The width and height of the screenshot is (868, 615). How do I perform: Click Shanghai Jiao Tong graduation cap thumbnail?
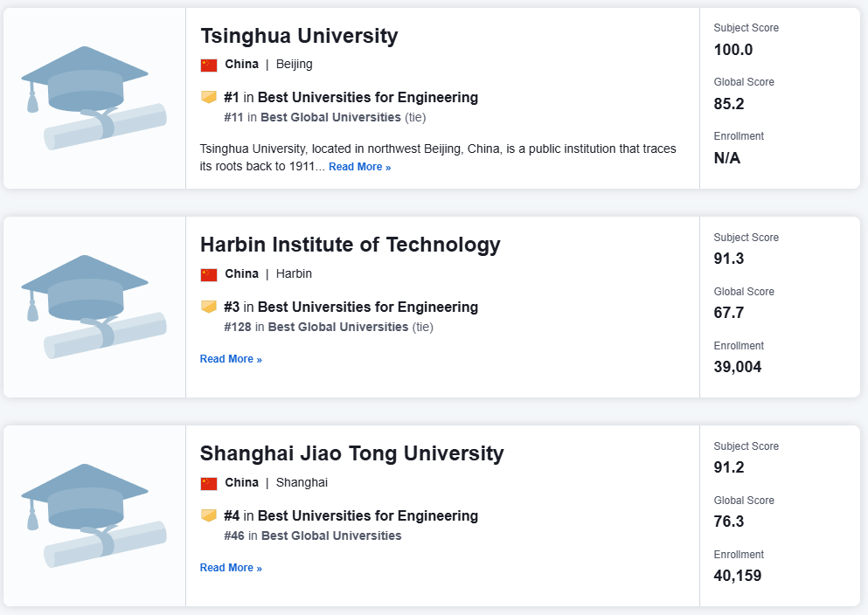point(94,515)
